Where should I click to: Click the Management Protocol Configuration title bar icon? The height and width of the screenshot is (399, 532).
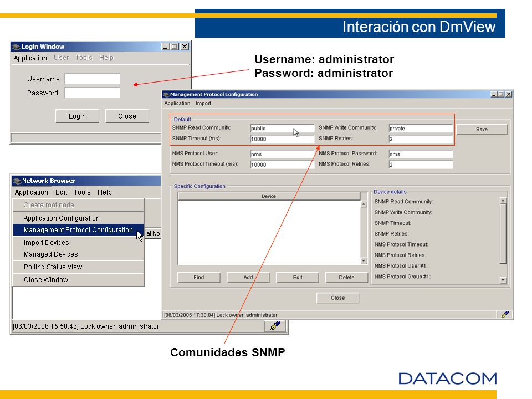[x=166, y=94]
